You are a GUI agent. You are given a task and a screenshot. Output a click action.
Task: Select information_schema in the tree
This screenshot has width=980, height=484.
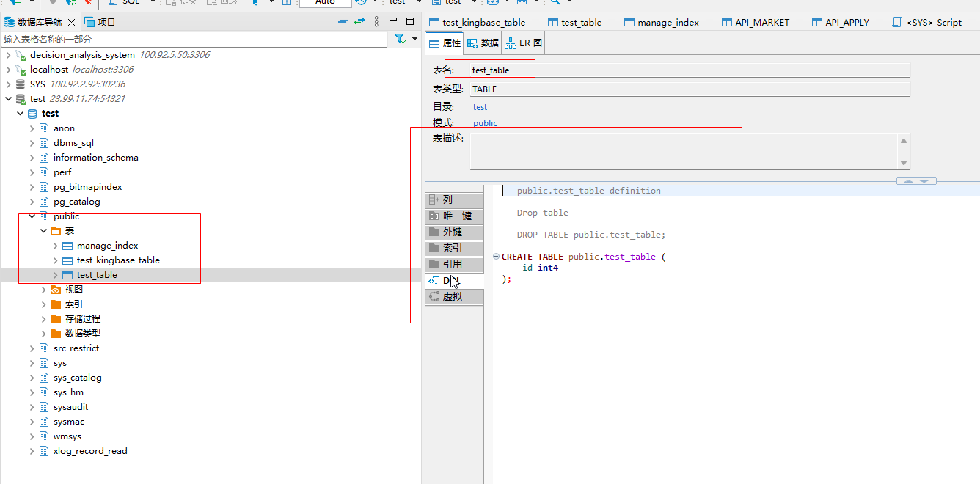click(95, 158)
